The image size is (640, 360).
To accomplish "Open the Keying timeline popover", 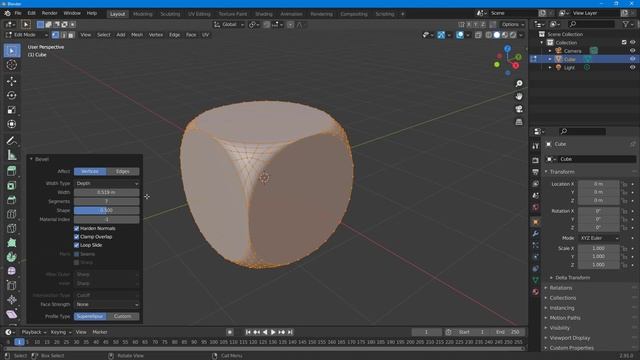I will [60, 332].
